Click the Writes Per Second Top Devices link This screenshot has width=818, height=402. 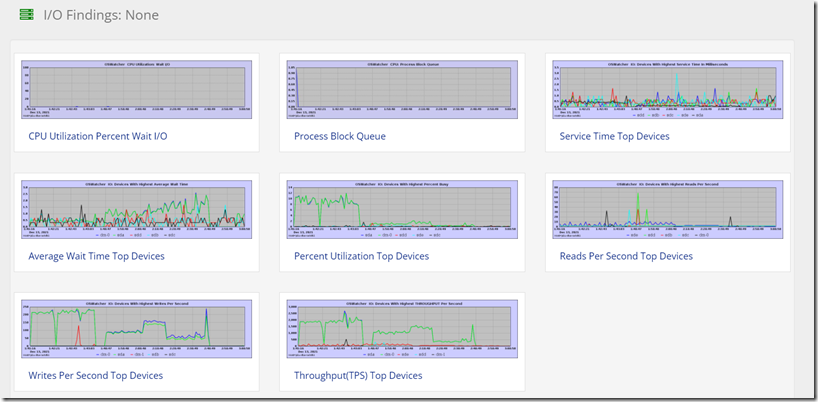(x=95, y=376)
